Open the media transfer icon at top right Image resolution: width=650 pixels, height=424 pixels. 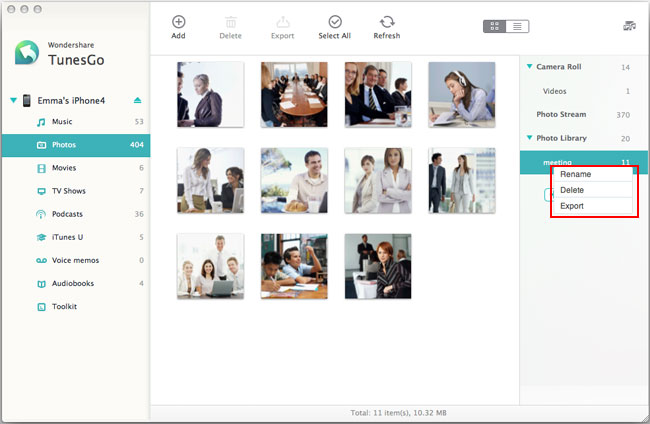click(629, 26)
